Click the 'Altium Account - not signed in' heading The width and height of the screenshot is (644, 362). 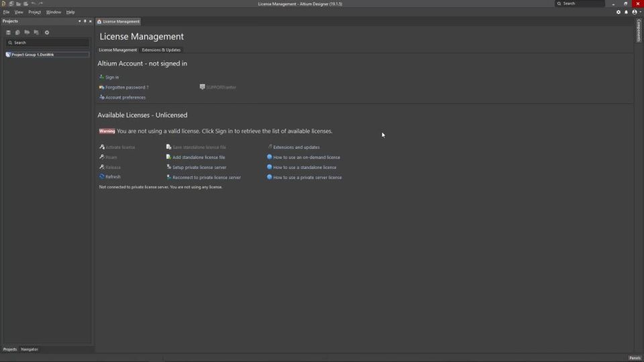[x=142, y=64]
